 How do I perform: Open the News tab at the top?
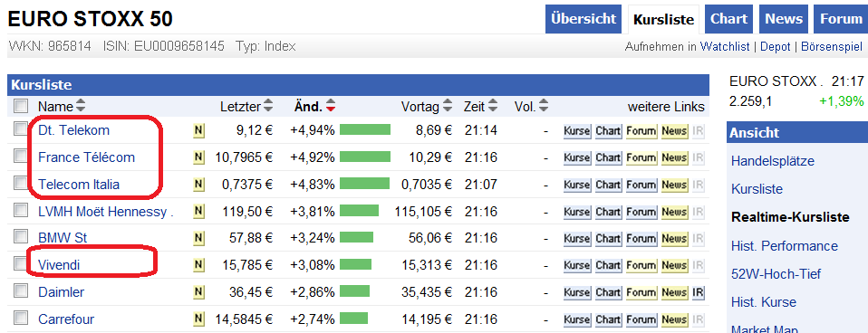click(784, 19)
